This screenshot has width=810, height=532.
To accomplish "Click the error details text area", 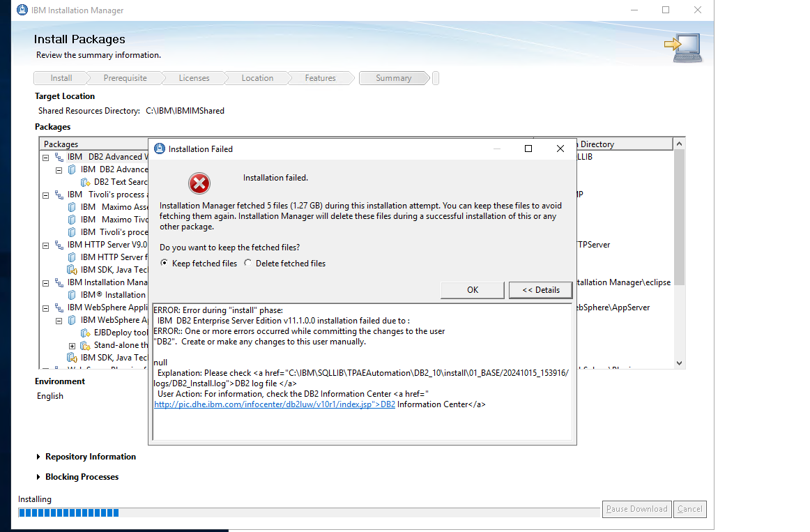I will click(362, 372).
